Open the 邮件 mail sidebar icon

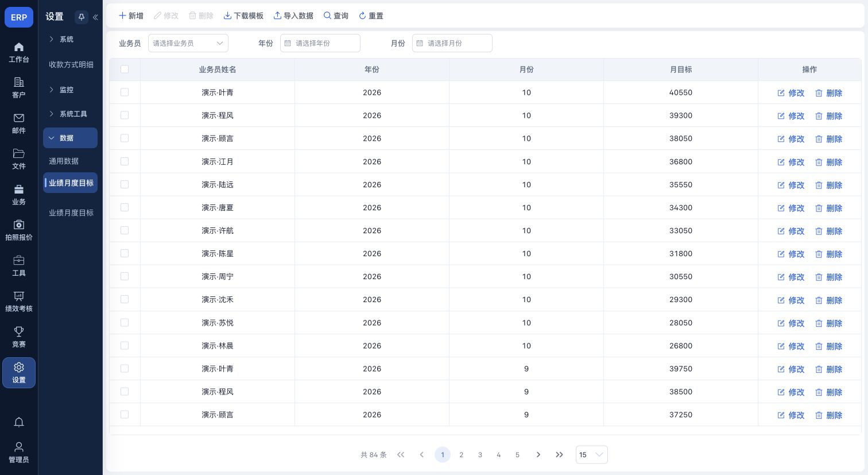pos(19,123)
